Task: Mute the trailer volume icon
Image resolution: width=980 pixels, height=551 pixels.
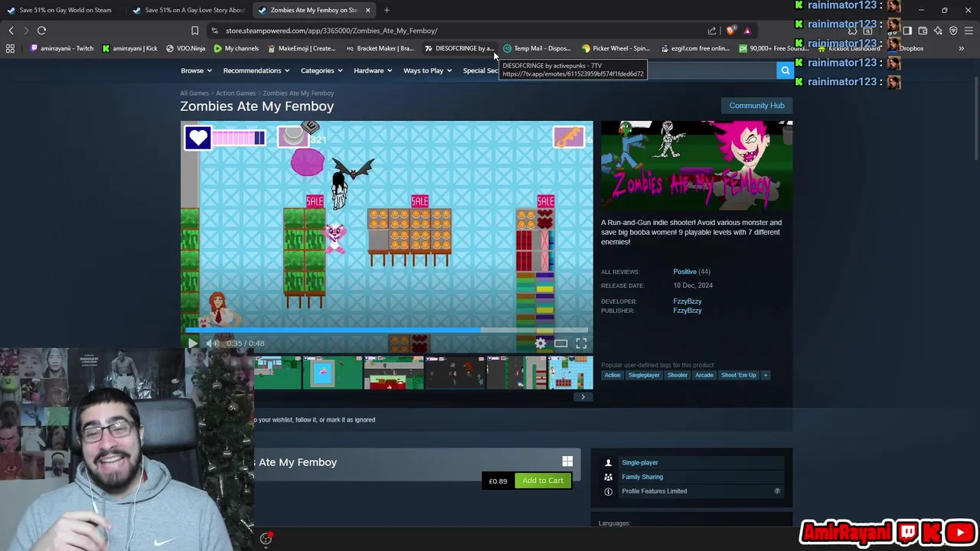Action: pyautogui.click(x=212, y=344)
